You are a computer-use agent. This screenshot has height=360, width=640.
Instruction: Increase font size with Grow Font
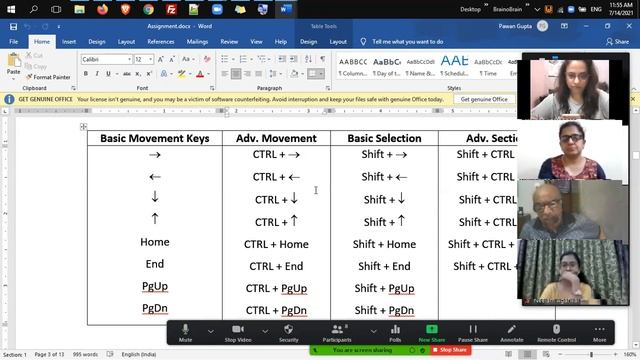161,60
